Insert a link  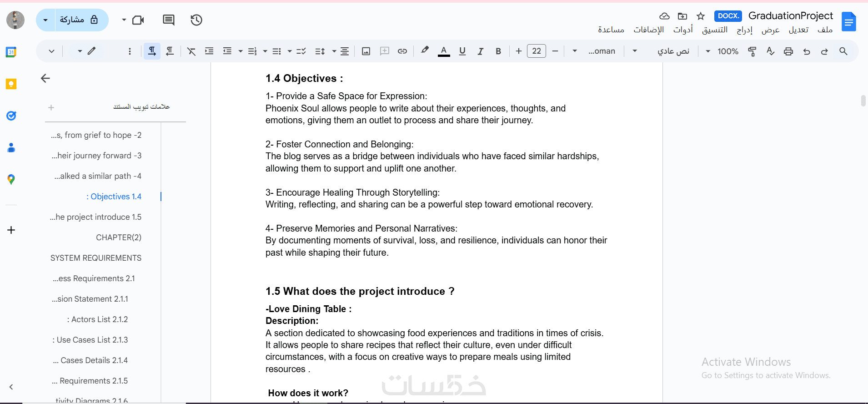(x=402, y=51)
